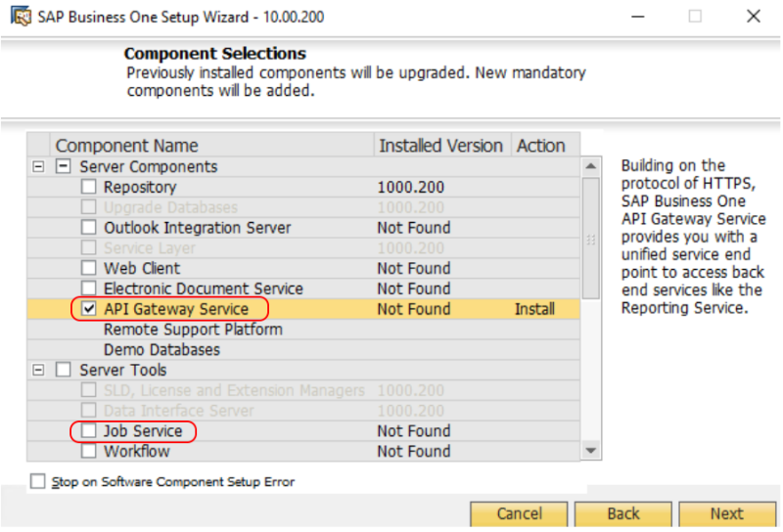Enable the Web Client checkbox
This screenshot has height=532, width=783.
tap(89, 268)
